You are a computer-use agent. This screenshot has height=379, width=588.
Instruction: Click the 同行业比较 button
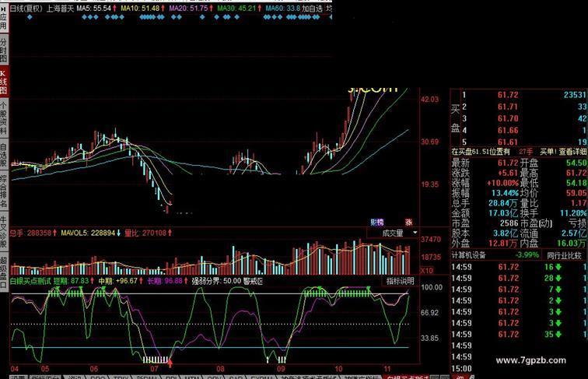564,255
